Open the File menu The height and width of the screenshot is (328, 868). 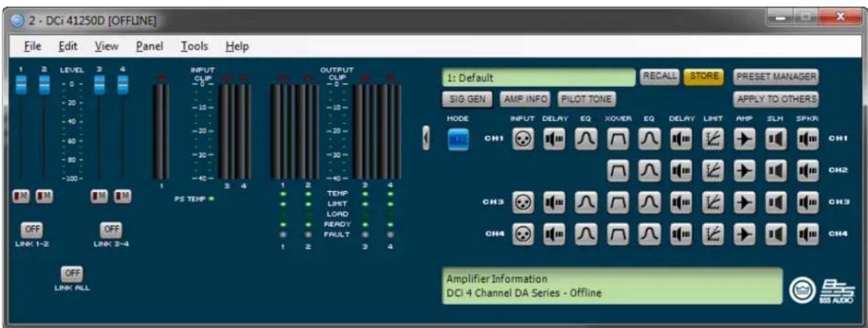pos(33,46)
